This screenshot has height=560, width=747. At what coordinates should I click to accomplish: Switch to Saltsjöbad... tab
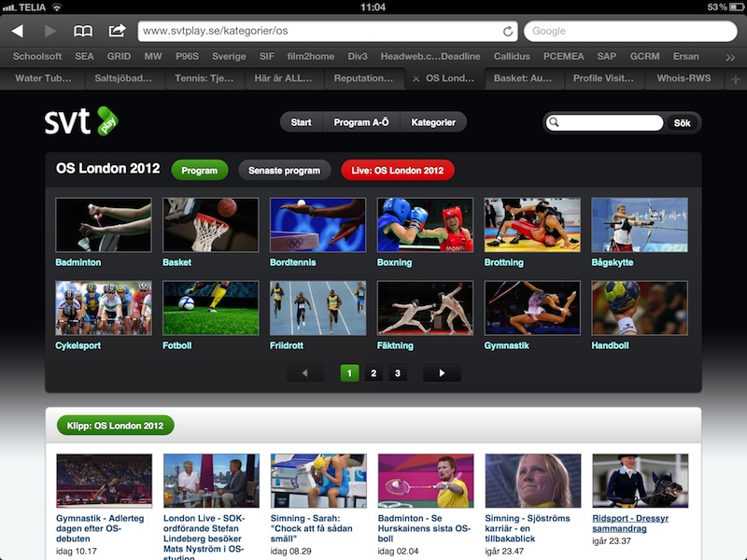(123, 78)
